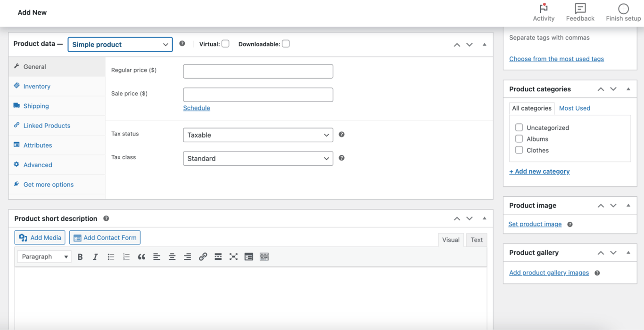Click inside the Regular price field
Image resolution: width=644 pixels, height=330 pixels.
click(x=258, y=71)
